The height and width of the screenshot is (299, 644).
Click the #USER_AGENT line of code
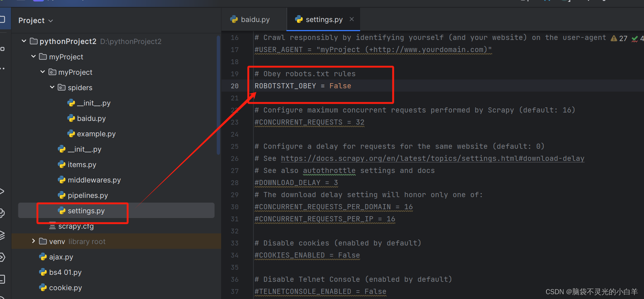tap(373, 49)
